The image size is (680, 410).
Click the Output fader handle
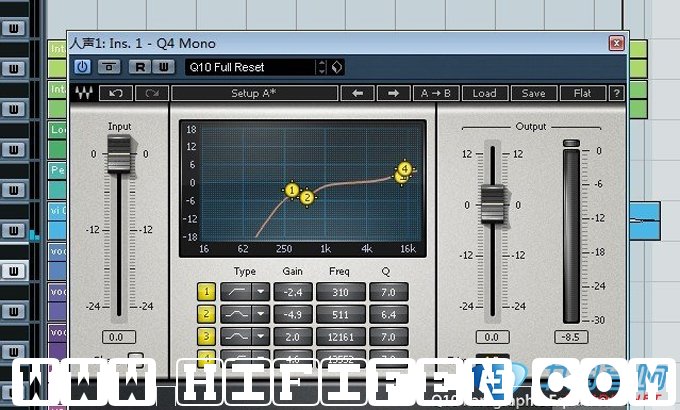tap(493, 204)
